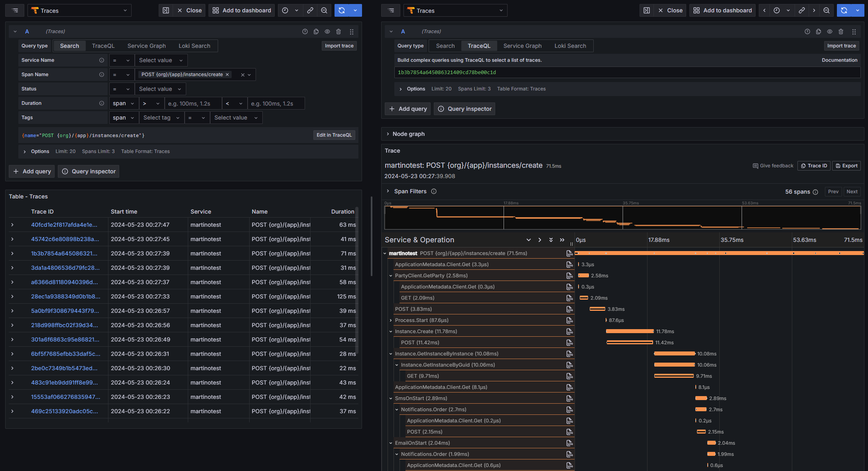Expand the Node graph section

click(408, 134)
